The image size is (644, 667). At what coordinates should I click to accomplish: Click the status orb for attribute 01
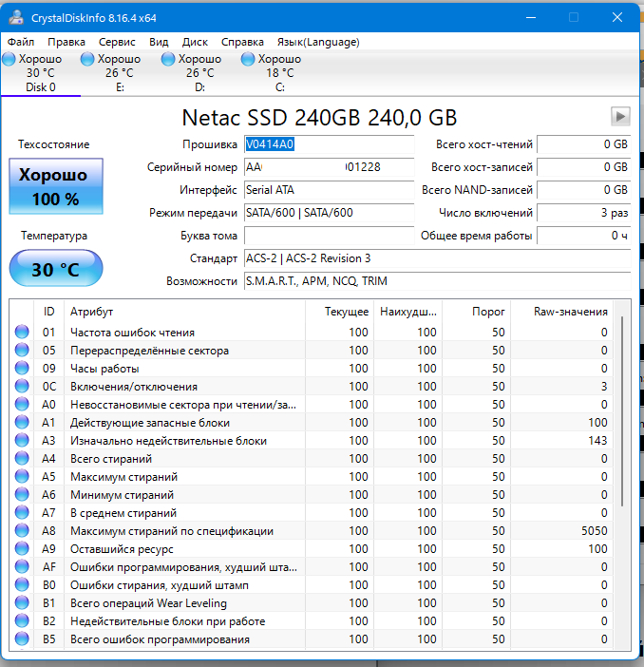(22, 332)
